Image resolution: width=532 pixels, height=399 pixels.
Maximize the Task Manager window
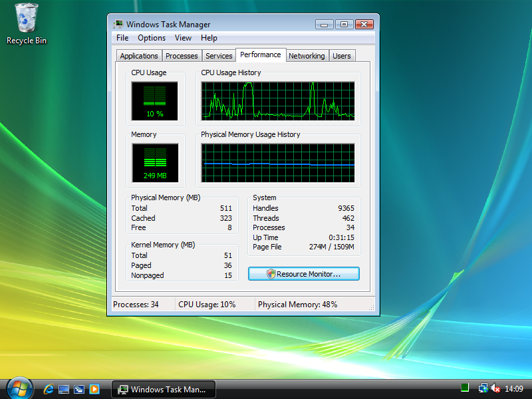[x=344, y=25]
